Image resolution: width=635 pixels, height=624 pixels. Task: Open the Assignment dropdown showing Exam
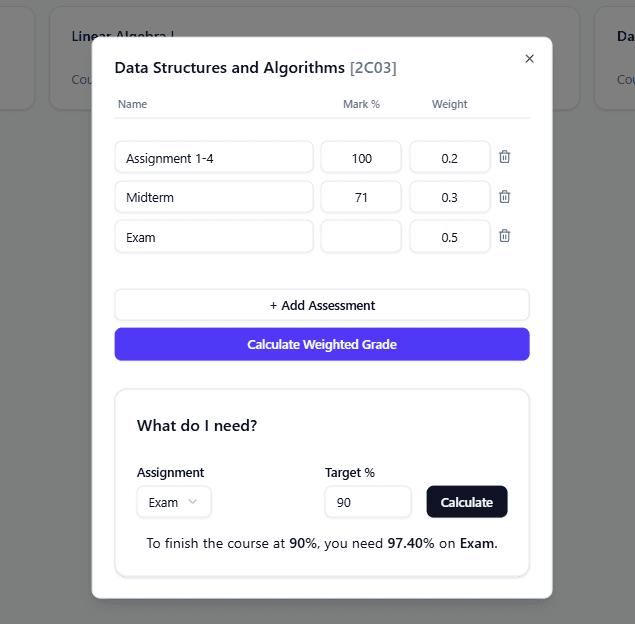174,502
